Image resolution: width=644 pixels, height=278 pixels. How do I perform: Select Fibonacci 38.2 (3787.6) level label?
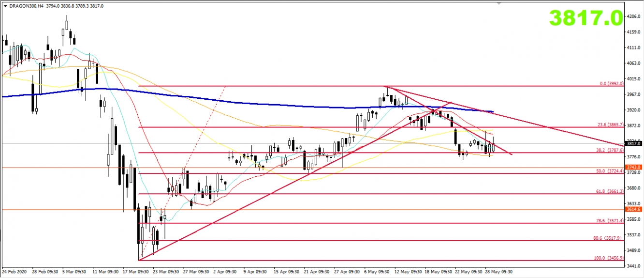tap(611, 150)
